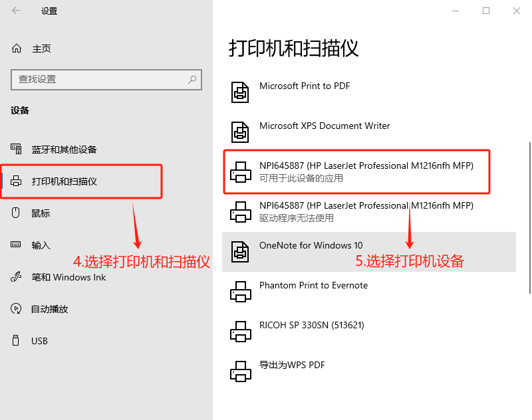Select RICOH SP 330SN printer
Image resolution: width=532 pixels, height=420 pixels.
click(369, 332)
